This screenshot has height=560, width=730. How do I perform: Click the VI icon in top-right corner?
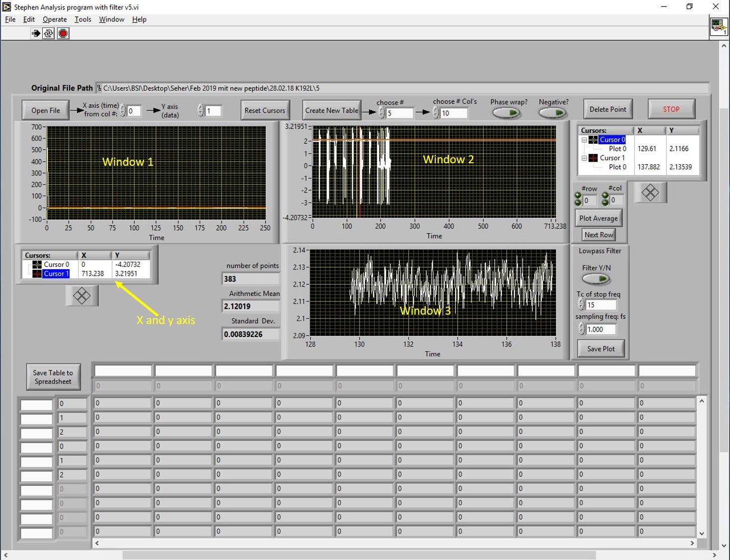pyautogui.click(x=719, y=26)
